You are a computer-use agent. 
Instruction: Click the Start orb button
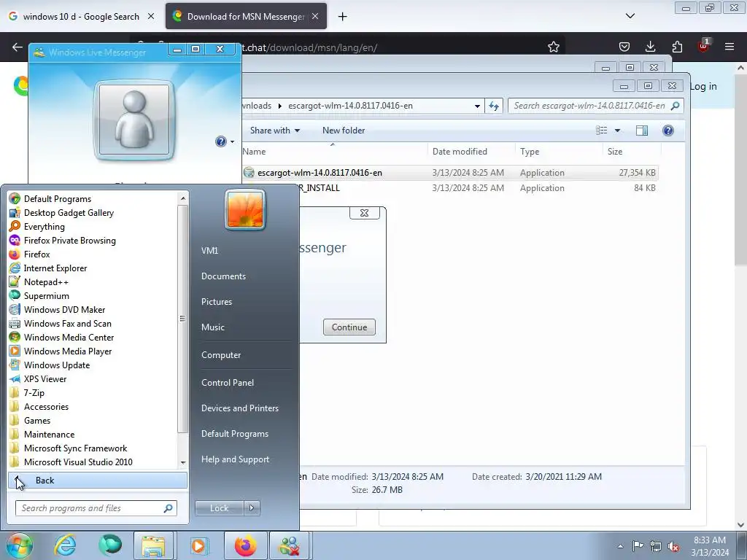(19, 545)
